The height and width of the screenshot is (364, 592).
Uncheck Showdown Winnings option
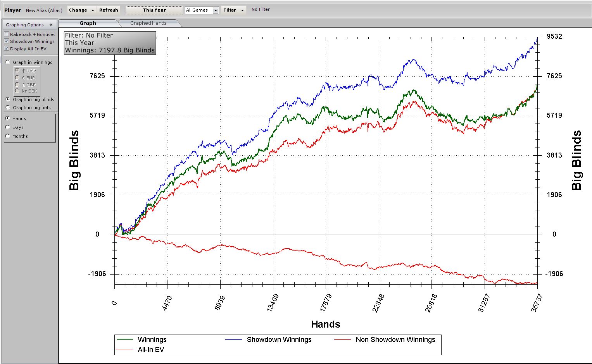(7, 41)
